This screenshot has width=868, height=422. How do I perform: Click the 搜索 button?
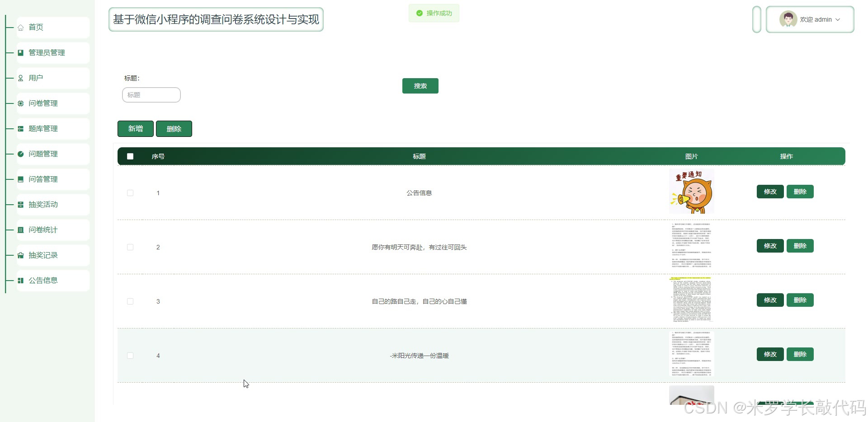point(420,86)
